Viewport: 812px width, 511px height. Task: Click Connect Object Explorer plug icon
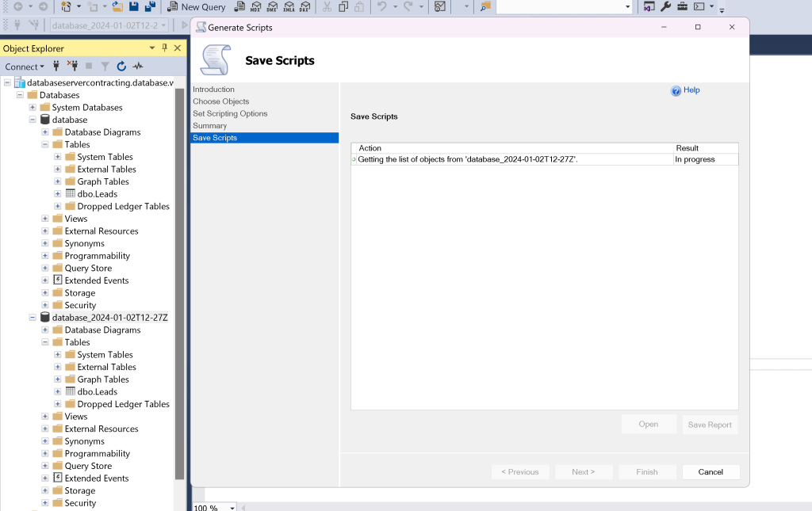click(56, 66)
